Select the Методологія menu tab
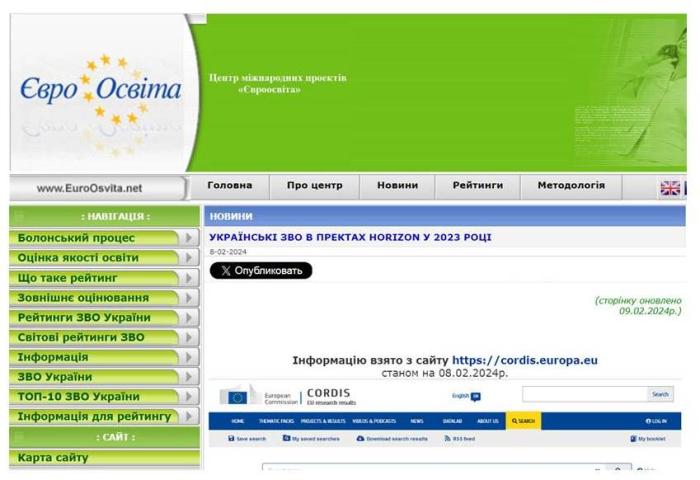 pos(570,186)
